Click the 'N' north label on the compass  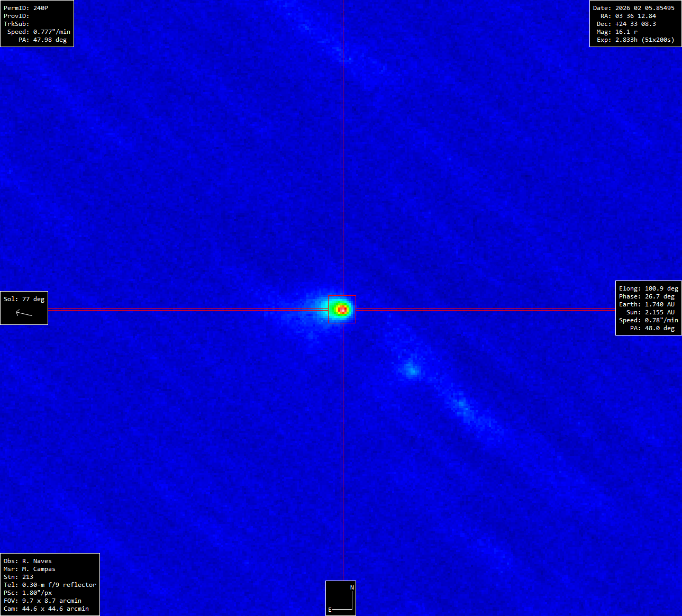tap(352, 587)
